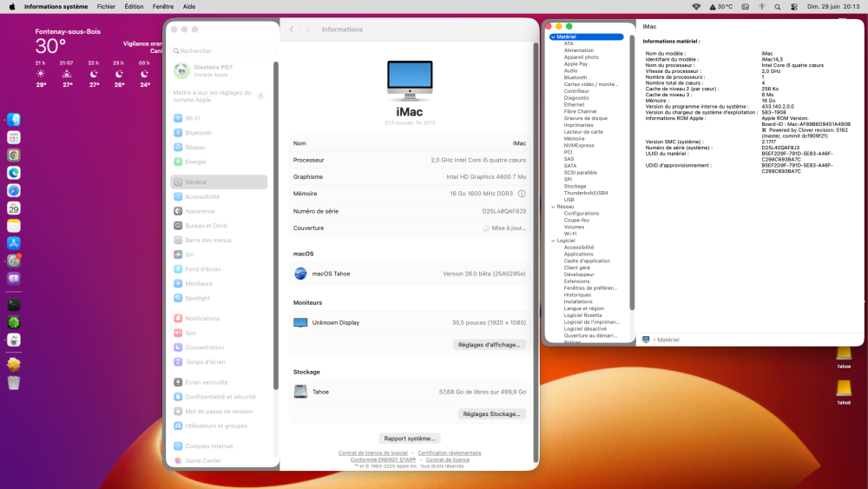Open the Aide menu
The image size is (868, 489).
coord(188,7)
